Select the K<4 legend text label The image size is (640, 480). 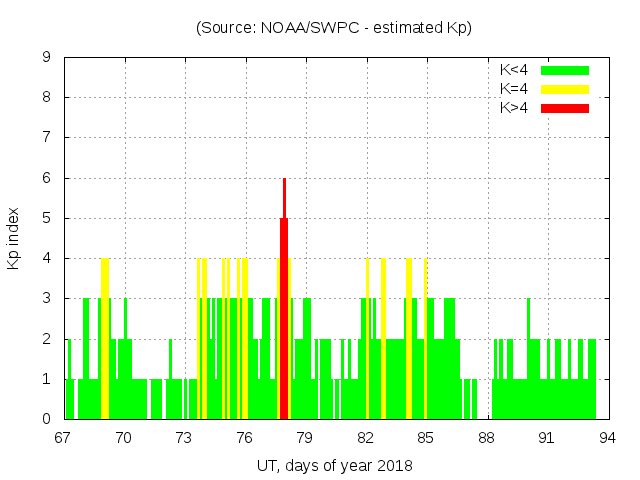[x=515, y=70]
